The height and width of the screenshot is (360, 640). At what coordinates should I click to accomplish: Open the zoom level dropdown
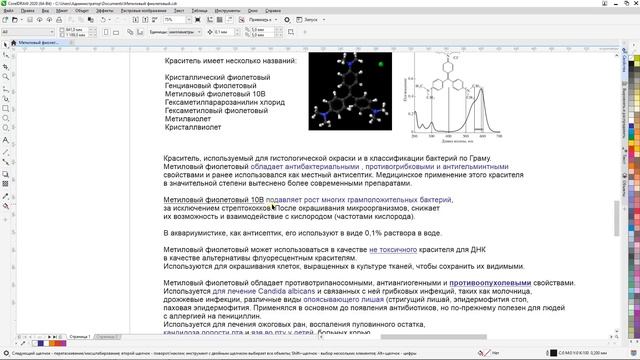click(189, 19)
